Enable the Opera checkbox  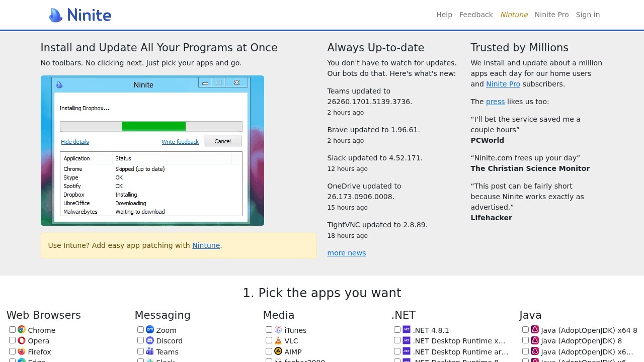click(x=12, y=340)
